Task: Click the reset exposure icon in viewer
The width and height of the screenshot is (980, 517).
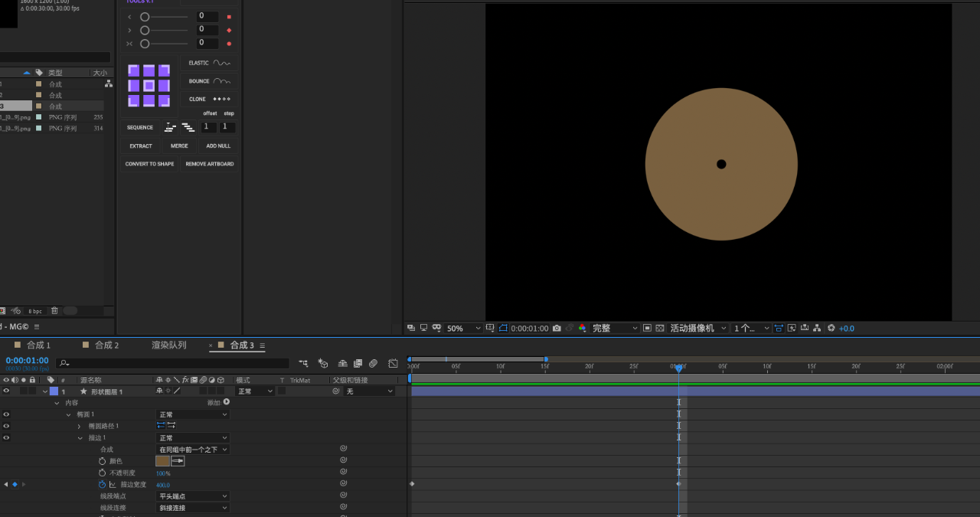Action: coord(831,328)
